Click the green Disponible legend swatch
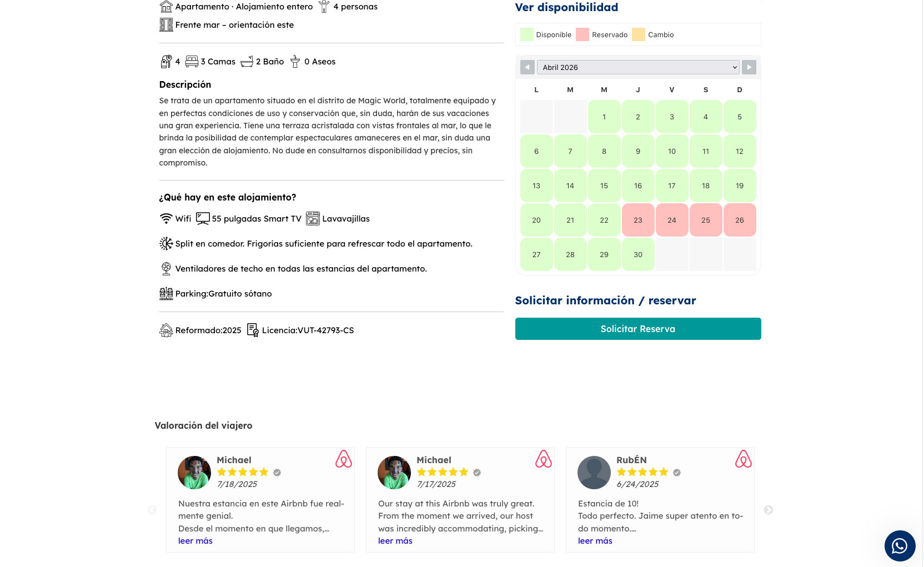Image resolution: width=924 pixels, height=567 pixels. pyautogui.click(x=527, y=34)
